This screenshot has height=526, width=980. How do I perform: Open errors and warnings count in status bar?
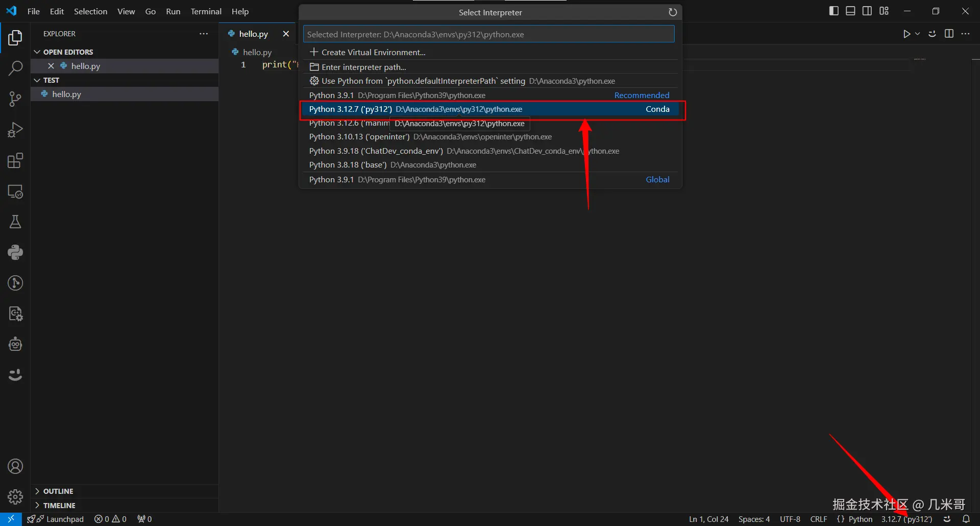[x=110, y=519]
